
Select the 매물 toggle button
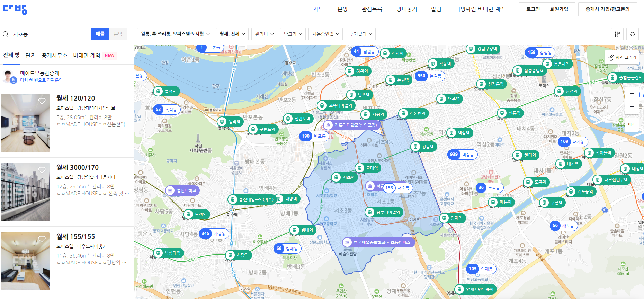[x=100, y=34]
